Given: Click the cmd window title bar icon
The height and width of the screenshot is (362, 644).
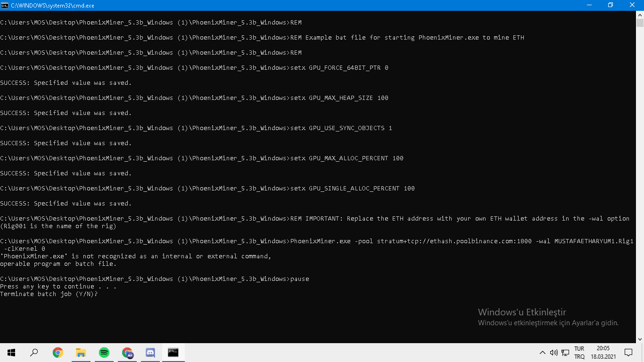Looking at the screenshot, I should (x=5, y=5).
